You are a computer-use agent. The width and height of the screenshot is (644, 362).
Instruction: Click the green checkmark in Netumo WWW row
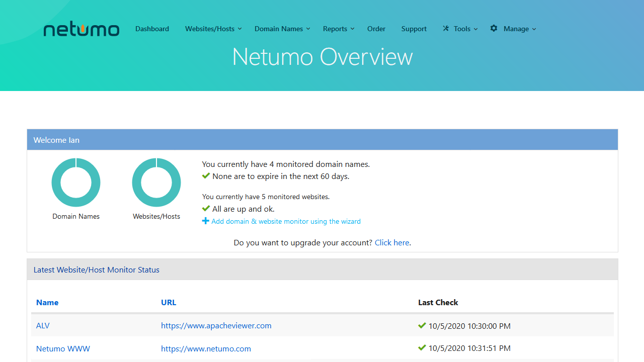(422, 348)
